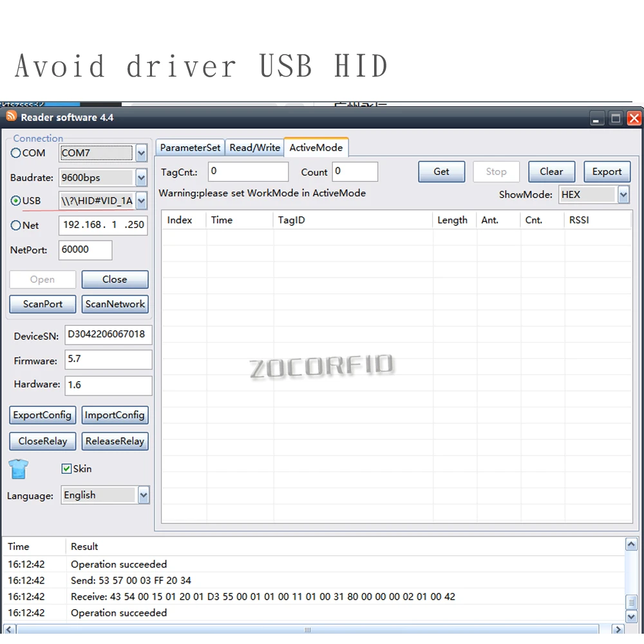The width and height of the screenshot is (644, 644).
Task: Click the ReleaseRelay button
Action: click(x=115, y=441)
